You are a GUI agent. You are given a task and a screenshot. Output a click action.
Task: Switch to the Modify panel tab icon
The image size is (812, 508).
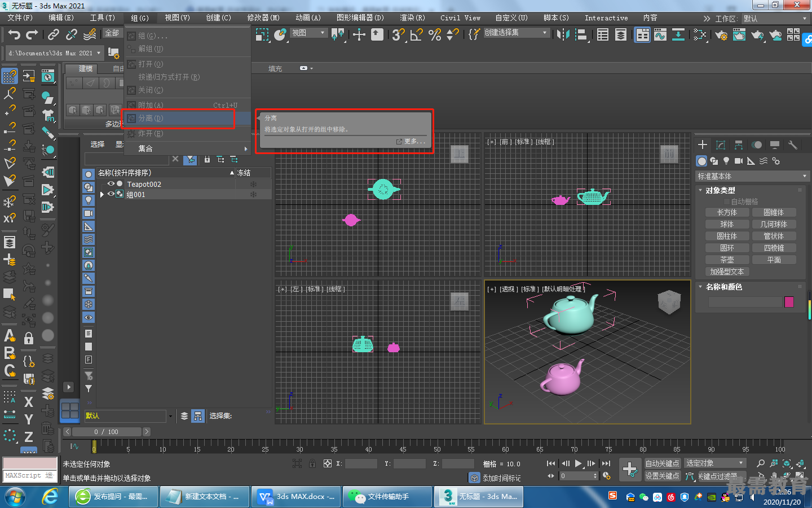click(721, 145)
